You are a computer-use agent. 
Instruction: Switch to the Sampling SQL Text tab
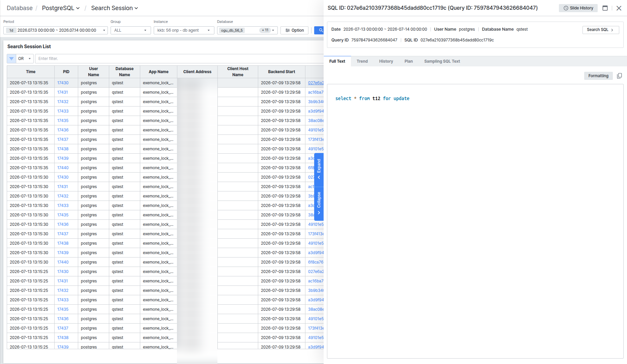pos(442,61)
